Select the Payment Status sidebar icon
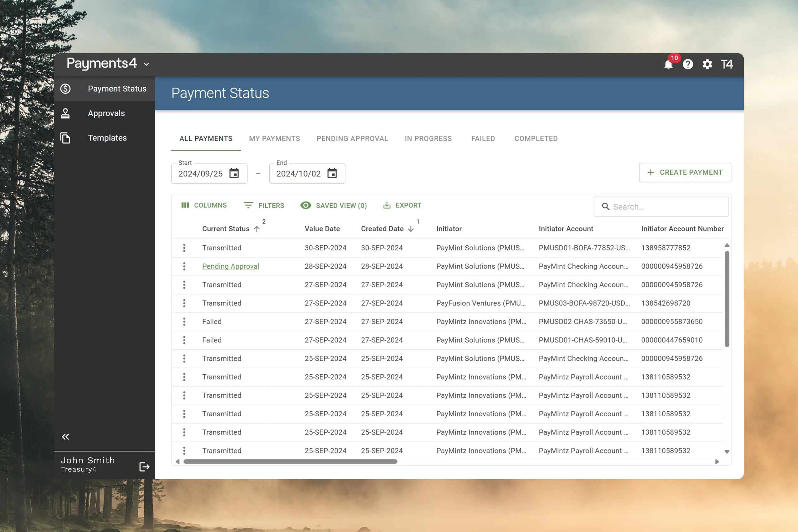Viewport: 798px width, 532px height. click(65, 89)
